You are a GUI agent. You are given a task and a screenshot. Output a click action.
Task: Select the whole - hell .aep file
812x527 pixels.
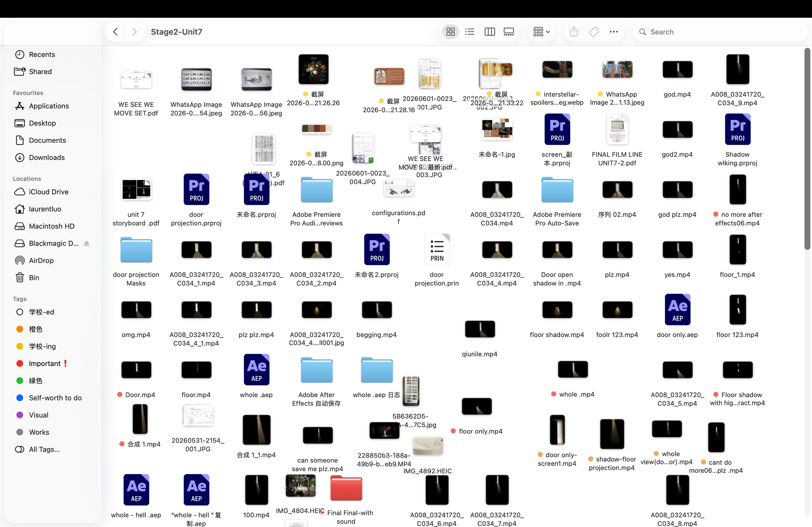[x=136, y=490]
